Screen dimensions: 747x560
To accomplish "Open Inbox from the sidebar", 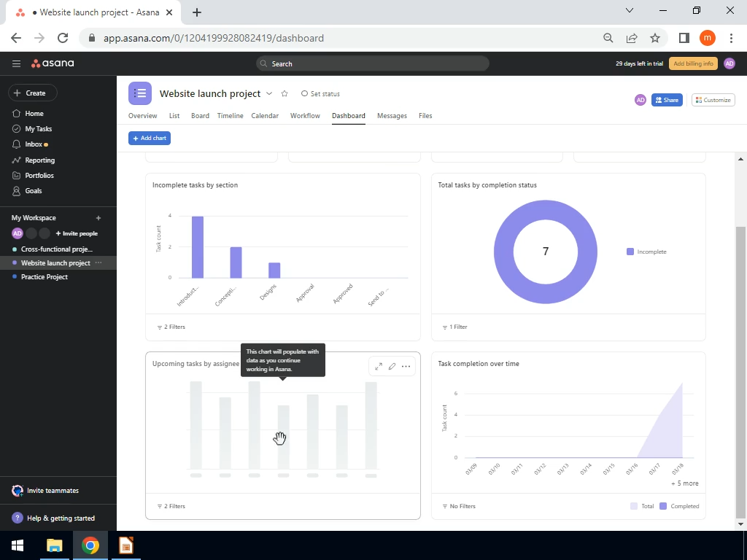I will [34, 144].
